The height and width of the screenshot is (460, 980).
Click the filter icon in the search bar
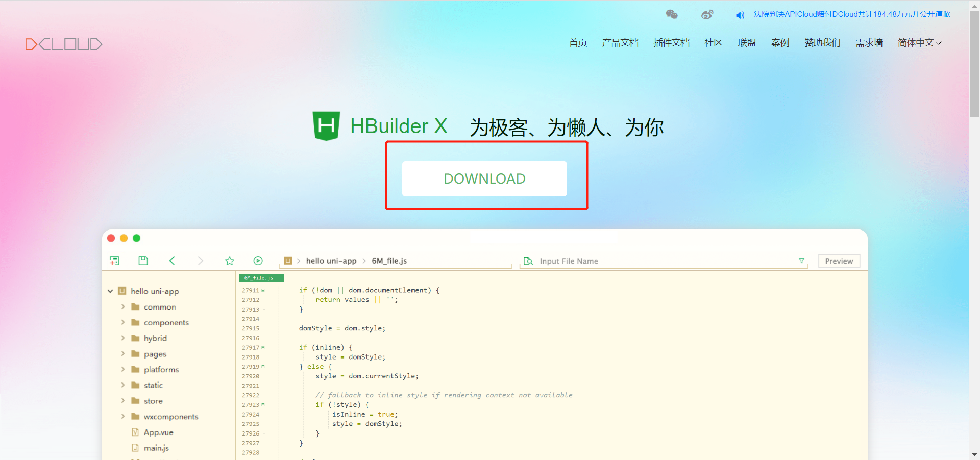(802, 261)
